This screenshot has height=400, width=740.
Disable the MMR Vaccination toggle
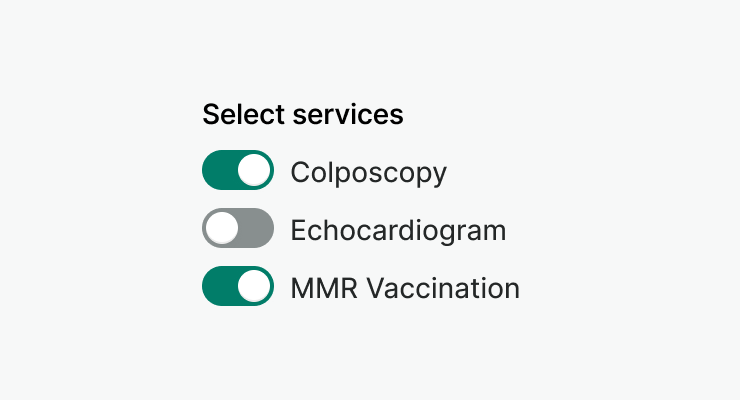click(x=238, y=287)
